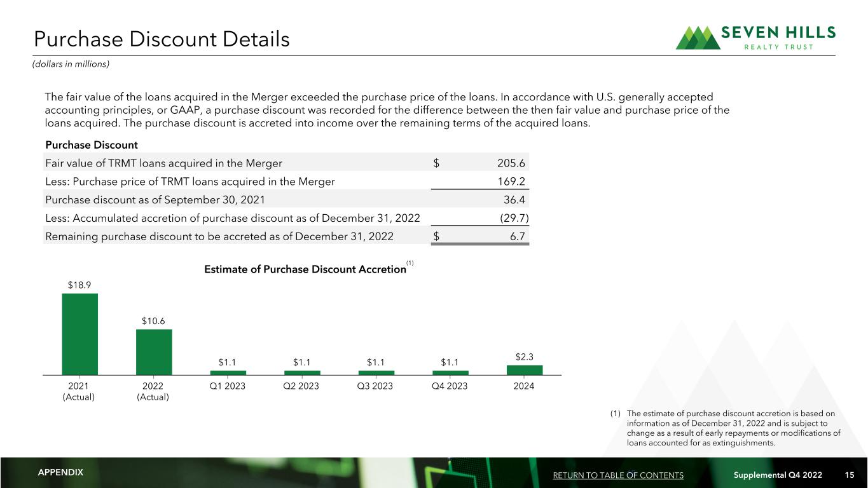Select the 2021 (Actual) $18.9 bar
Image resolution: width=868 pixels, height=488 pixels.
coord(79,334)
